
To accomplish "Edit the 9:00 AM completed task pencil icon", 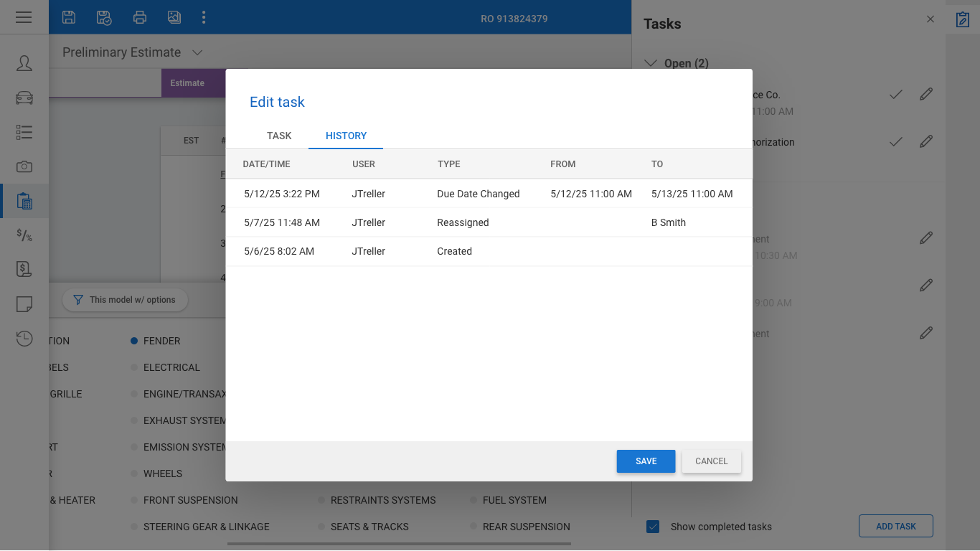I will tap(926, 286).
